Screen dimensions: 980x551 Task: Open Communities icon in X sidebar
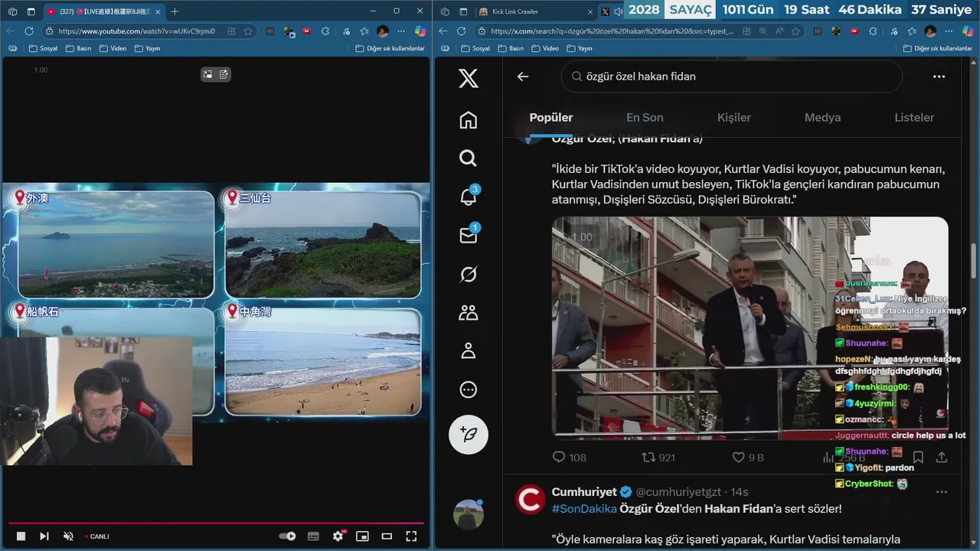click(469, 312)
